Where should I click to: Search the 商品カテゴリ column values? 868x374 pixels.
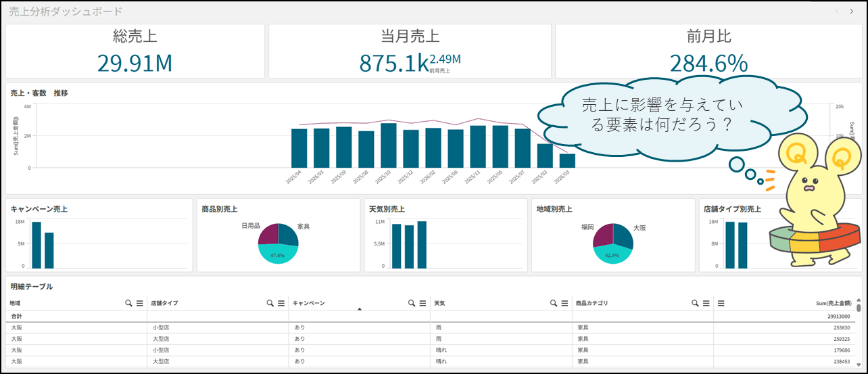695,304
